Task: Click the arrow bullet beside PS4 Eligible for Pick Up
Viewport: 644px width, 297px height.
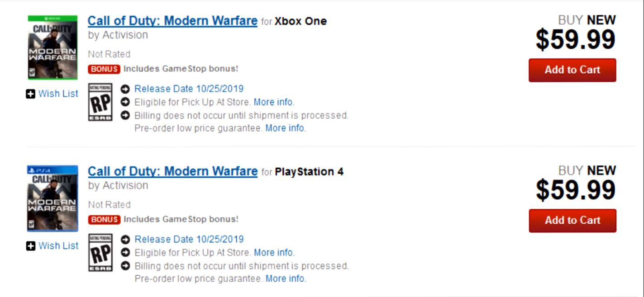Action: pyautogui.click(x=126, y=253)
